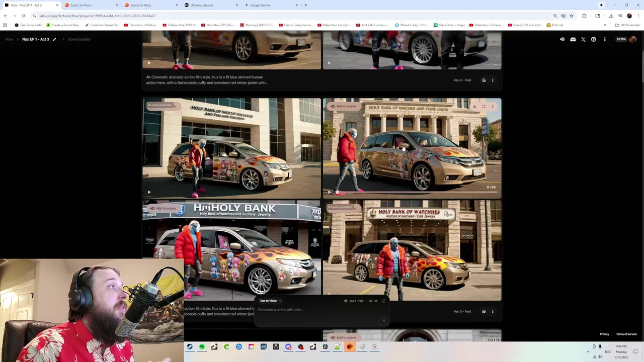Play the left glass-building bank video
Image resolution: width=644 pixels, height=362 pixels.
click(149, 192)
